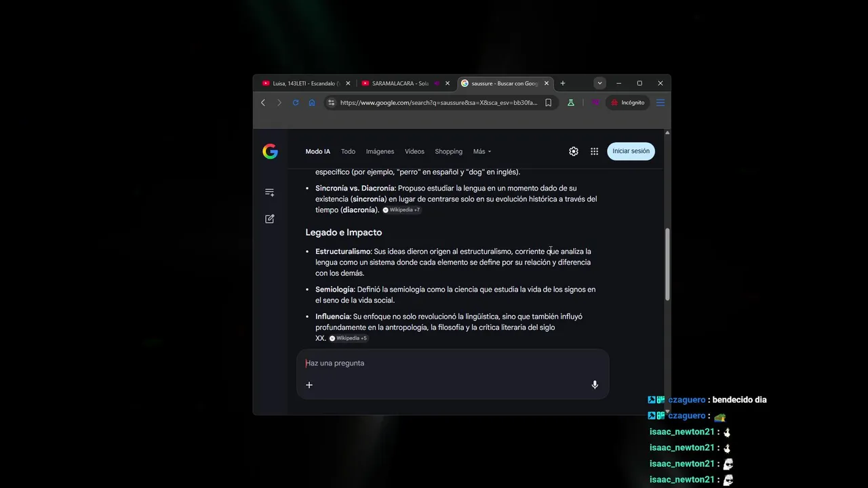
Task: Click the Semiología bullet term
Action: (x=334, y=289)
